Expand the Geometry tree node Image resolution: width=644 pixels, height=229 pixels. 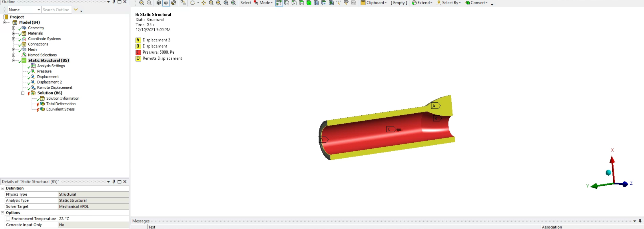coord(14,28)
